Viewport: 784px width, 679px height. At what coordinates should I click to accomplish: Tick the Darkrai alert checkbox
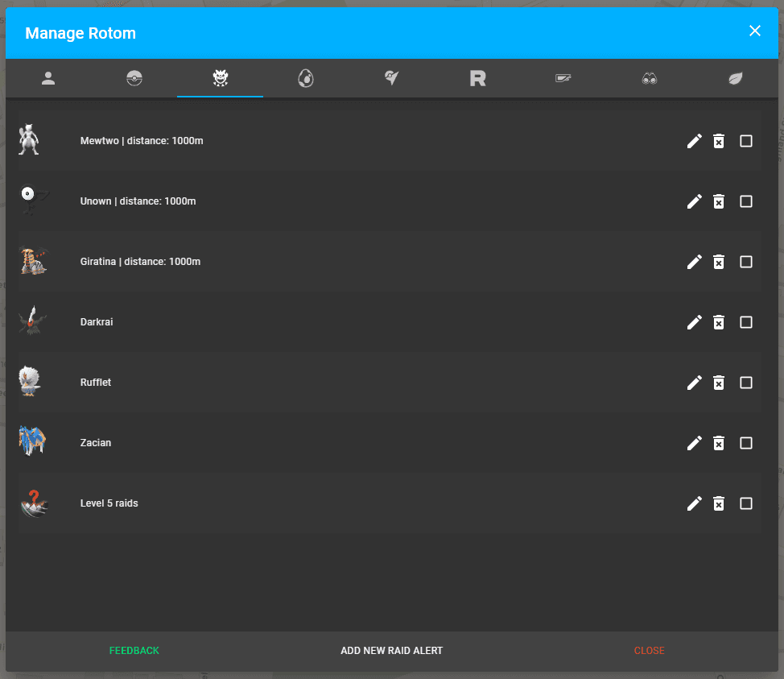tap(746, 322)
